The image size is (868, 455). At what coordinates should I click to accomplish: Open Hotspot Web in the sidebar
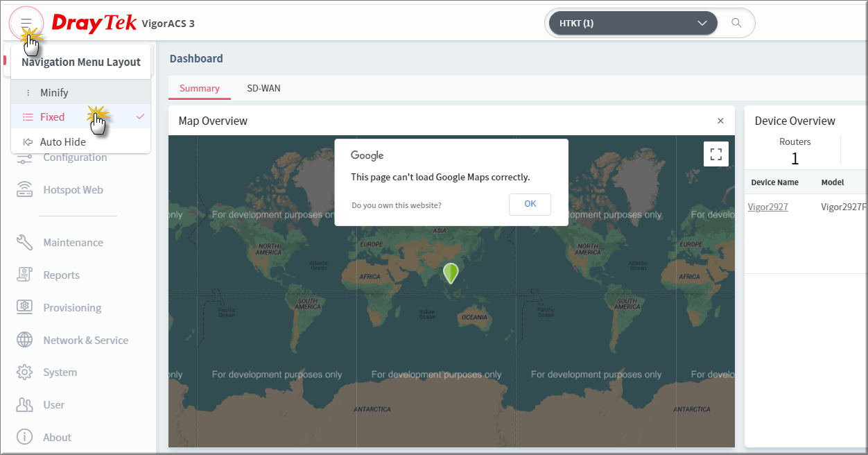[73, 189]
